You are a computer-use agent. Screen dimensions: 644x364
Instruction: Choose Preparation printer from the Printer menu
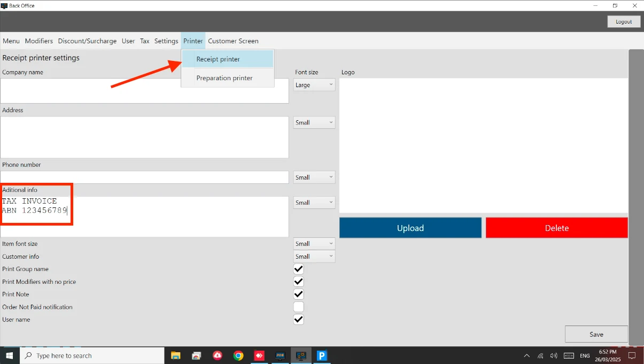tap(228, 78)
